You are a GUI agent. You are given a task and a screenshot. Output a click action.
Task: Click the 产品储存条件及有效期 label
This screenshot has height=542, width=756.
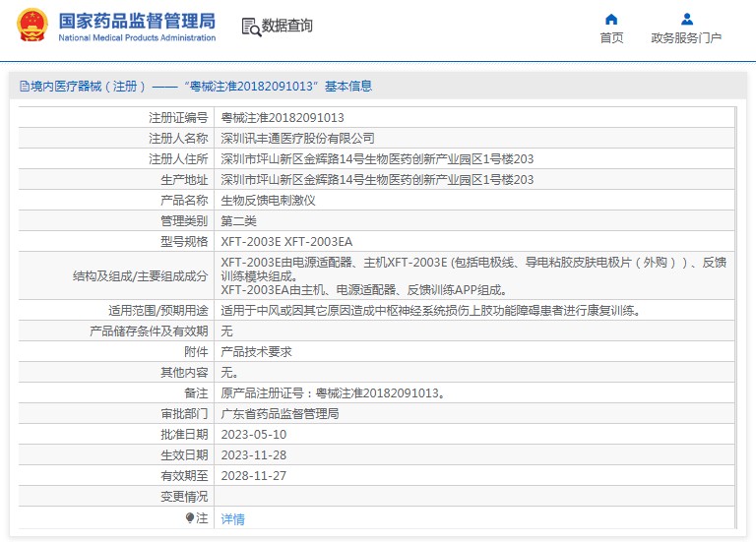coord(149,331)
